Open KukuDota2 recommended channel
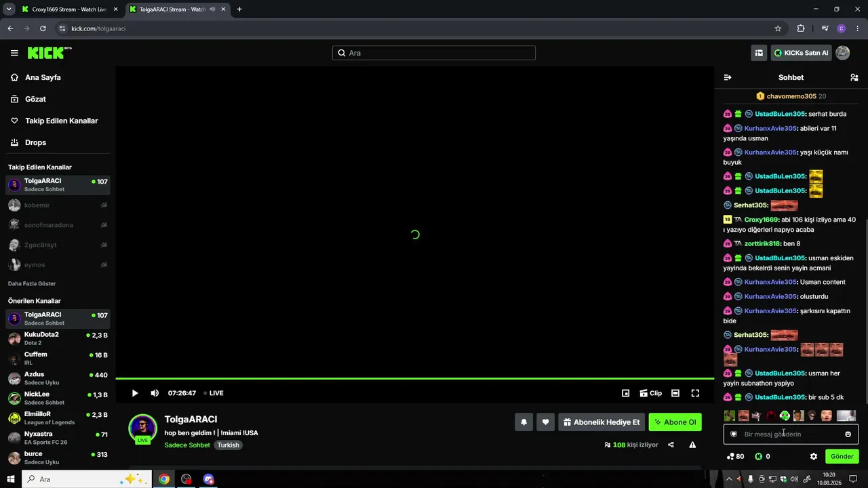 pyautogui.click(x=58, y=338)
